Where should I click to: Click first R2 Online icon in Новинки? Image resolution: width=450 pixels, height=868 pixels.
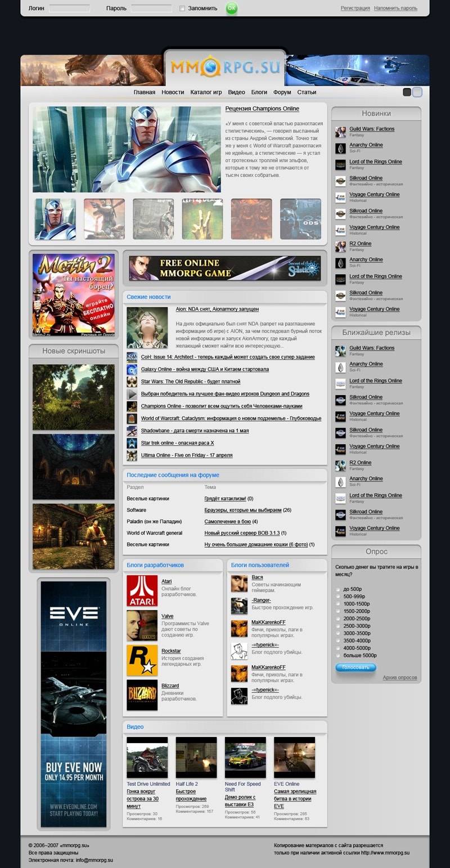[x=341, y=247]
